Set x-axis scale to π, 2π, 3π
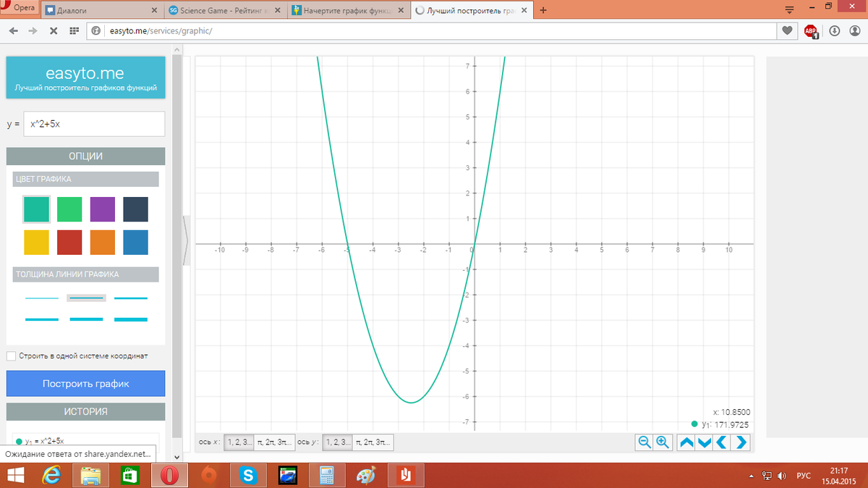The image size is (868, 488). coord(275,442)
